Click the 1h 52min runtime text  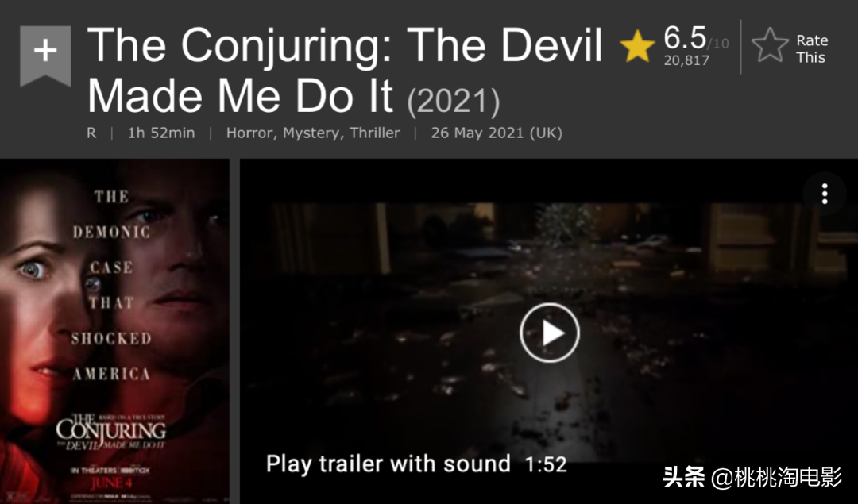(x=160, y=133)
